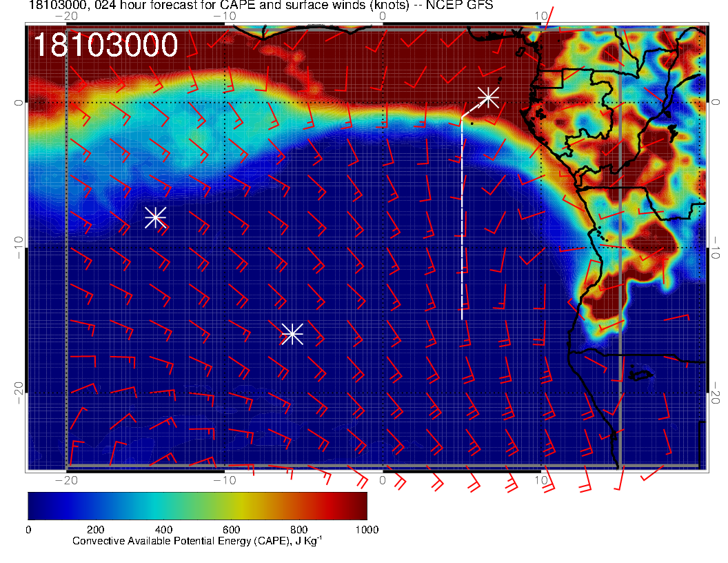This screenshot has width=728, height=563.
Task: Click the color bar label 1000
Action: tap(367, 530)
